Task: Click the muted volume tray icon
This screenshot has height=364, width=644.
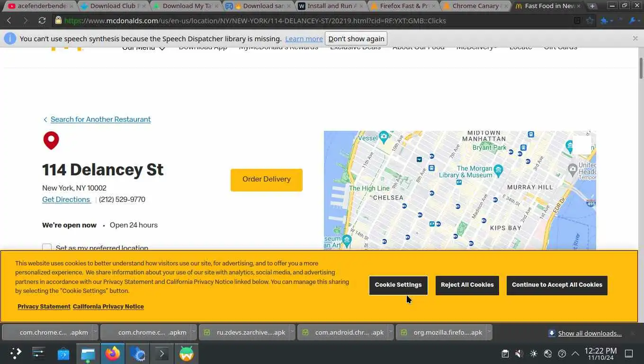Action: pos(519,354)
